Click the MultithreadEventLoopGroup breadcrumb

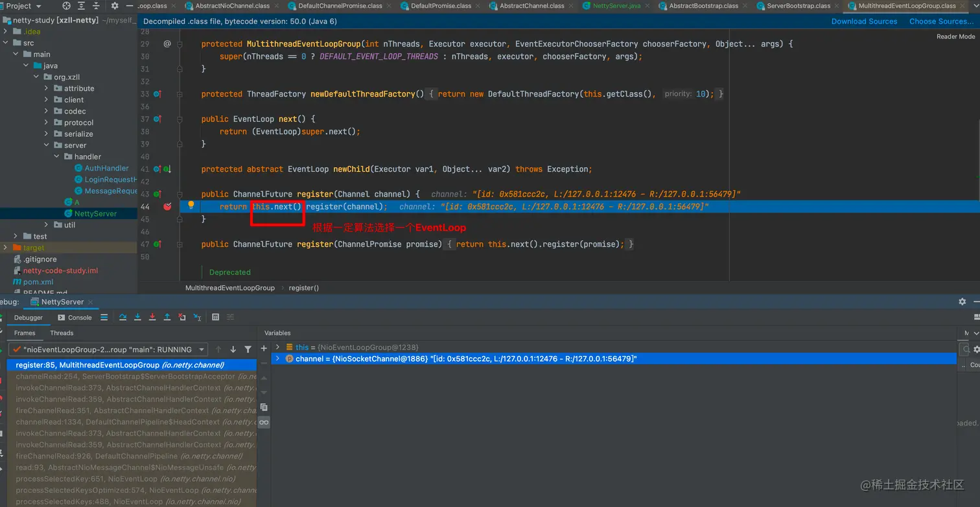pyautogui.click(x=230, y=288)
